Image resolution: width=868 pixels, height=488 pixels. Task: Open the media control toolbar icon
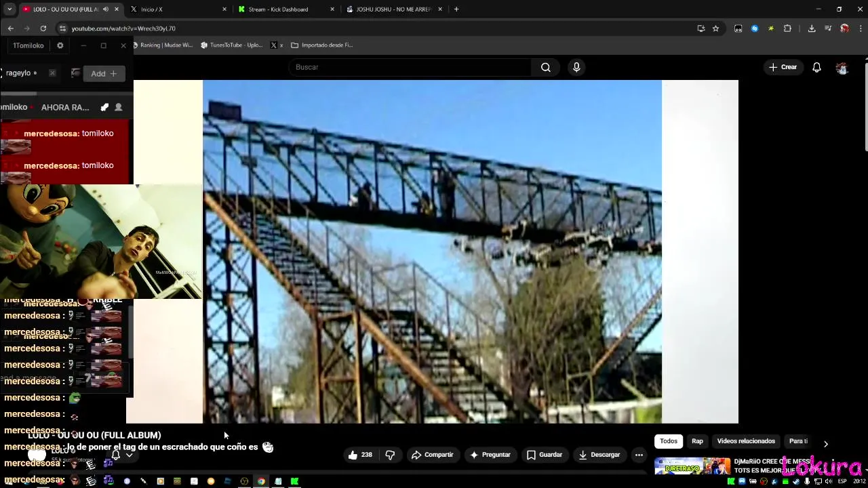coord(828,28)
